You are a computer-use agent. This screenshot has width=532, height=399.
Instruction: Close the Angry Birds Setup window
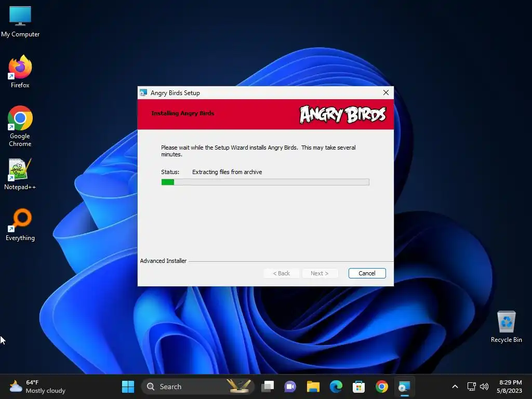pos(386,92)
